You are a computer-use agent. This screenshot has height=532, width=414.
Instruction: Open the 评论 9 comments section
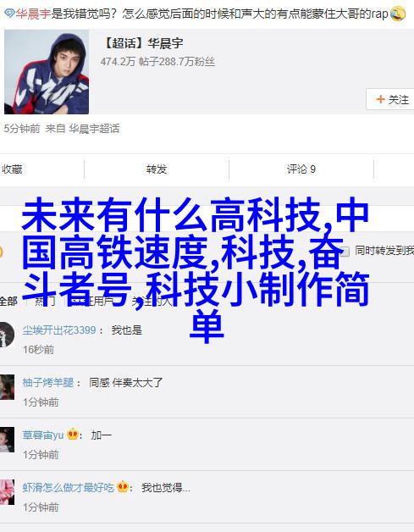click(301, 169)
